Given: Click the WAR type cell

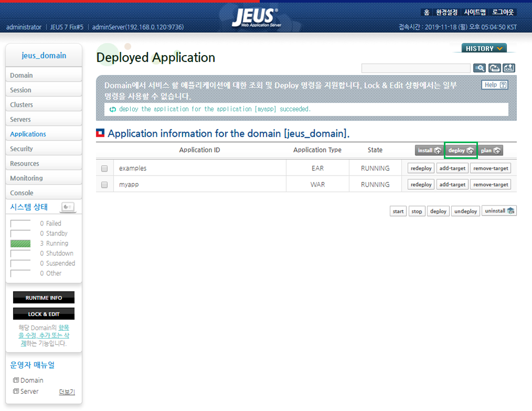Looking at the screenshot, I should point(317,185).
